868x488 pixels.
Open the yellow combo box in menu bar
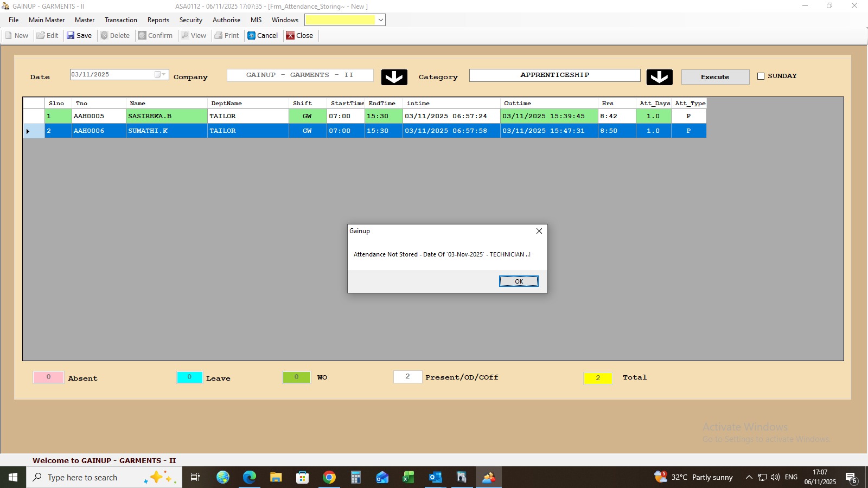pyautogui.click(x=381, y=20)
